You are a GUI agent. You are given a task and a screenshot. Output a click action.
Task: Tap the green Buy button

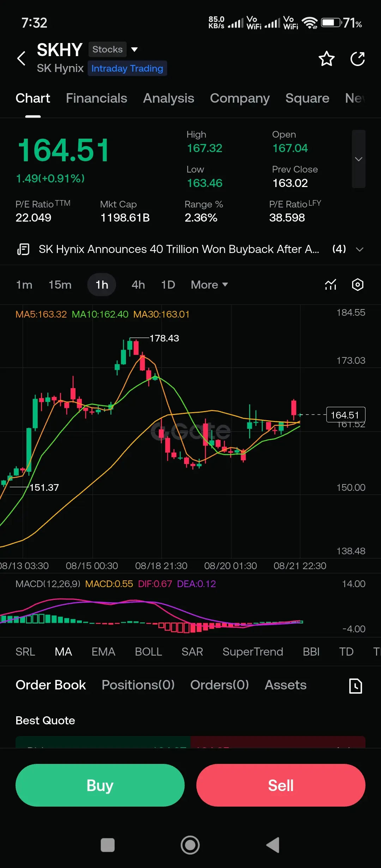click(x=100, y=785)
